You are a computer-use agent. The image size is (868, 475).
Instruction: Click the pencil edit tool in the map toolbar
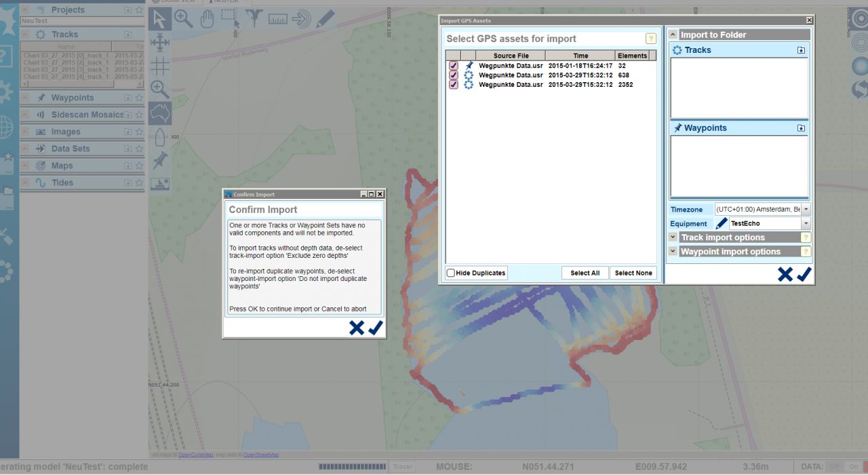click(325, 19)
